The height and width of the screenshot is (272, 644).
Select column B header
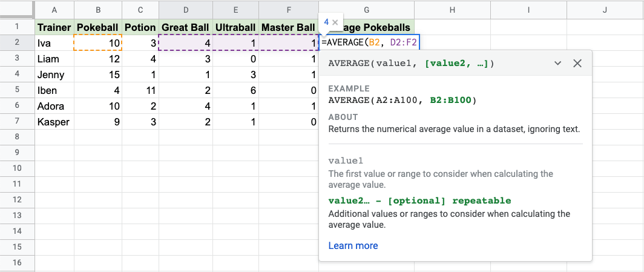point(97,10)
